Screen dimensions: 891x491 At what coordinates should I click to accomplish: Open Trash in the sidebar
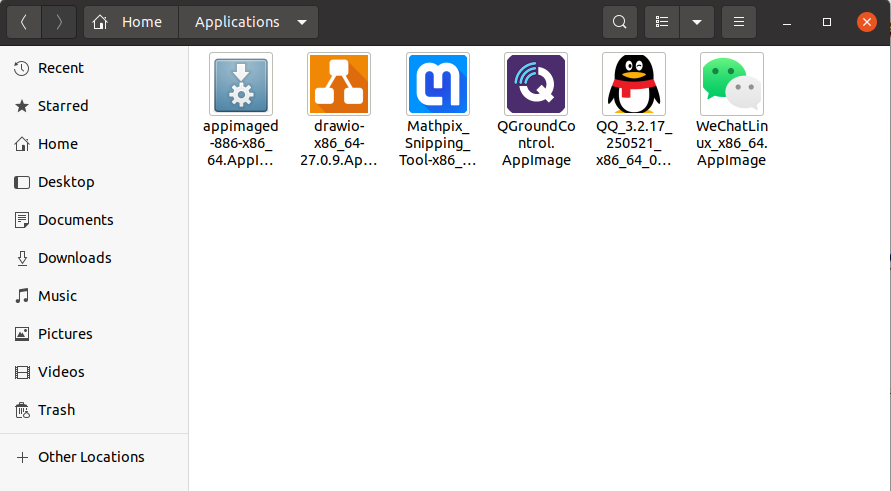pyautogui.click(x=94, y=410)
